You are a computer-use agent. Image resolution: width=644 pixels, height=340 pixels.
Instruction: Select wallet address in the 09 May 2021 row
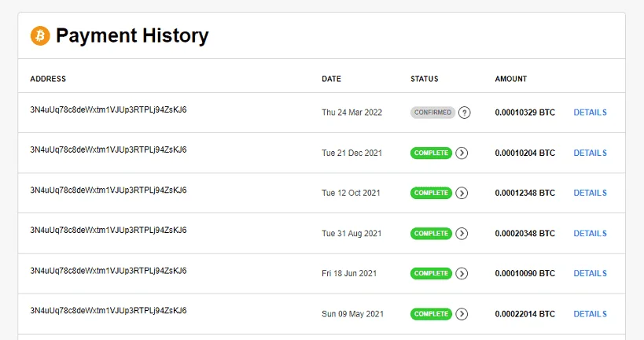tap(109, 310)
